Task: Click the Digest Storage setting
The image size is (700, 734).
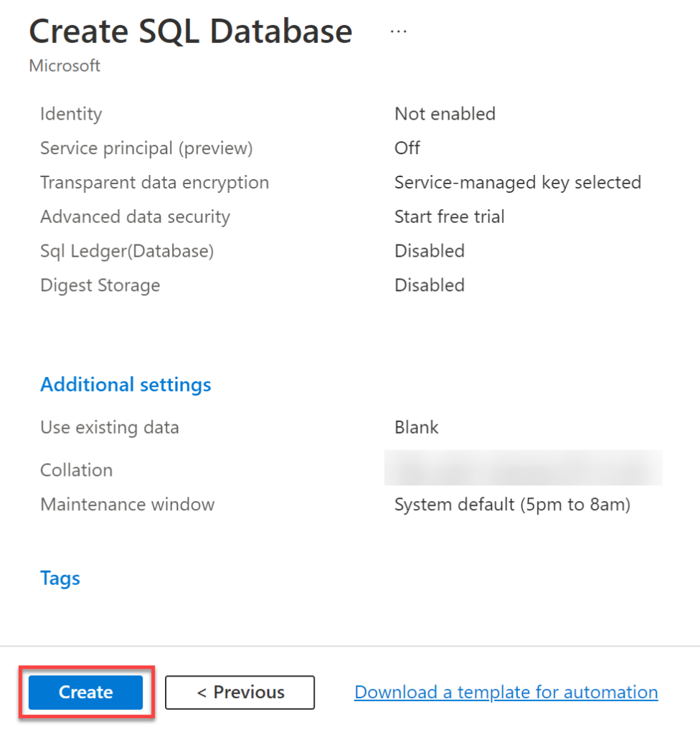Action: tap(100, 285)
